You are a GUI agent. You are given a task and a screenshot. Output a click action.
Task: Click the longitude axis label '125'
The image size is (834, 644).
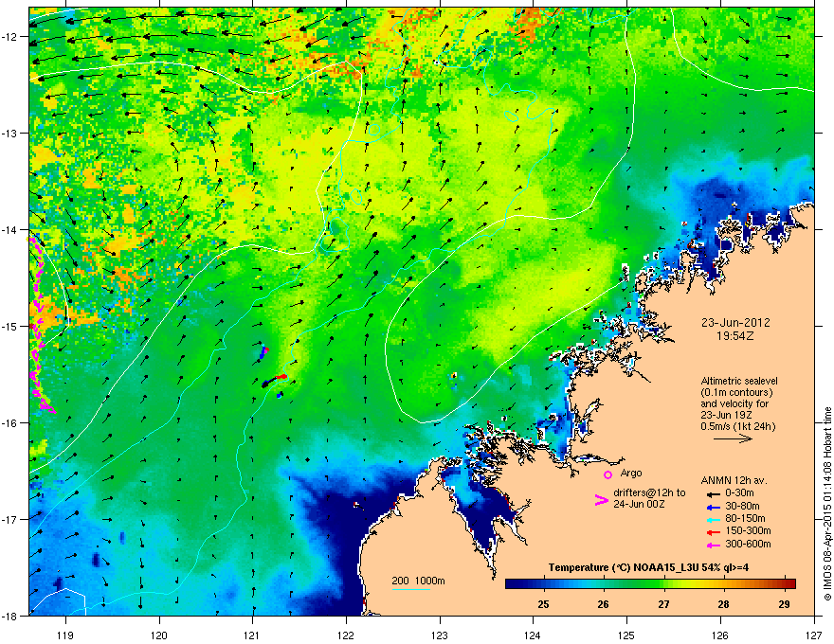point(626,635)
